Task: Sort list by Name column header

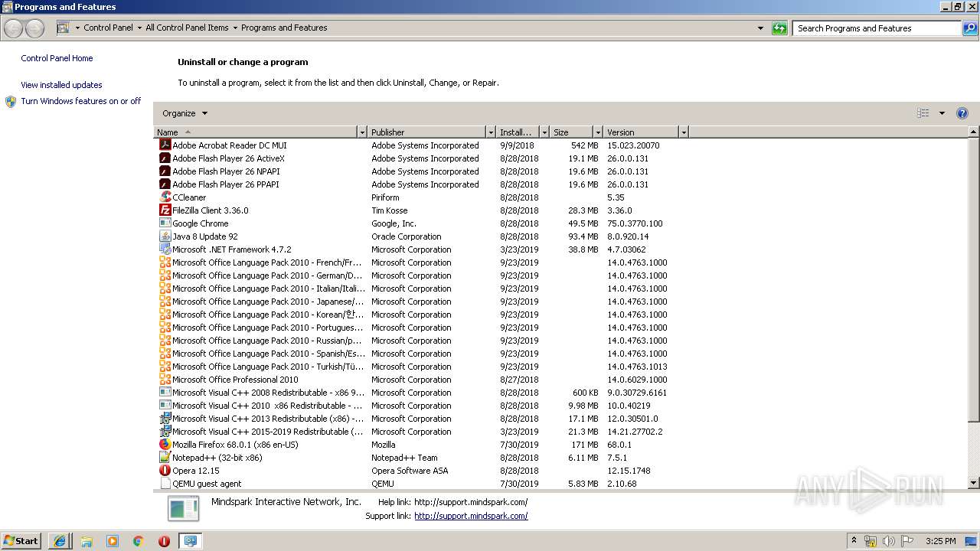Action: [x=256, y=132]
